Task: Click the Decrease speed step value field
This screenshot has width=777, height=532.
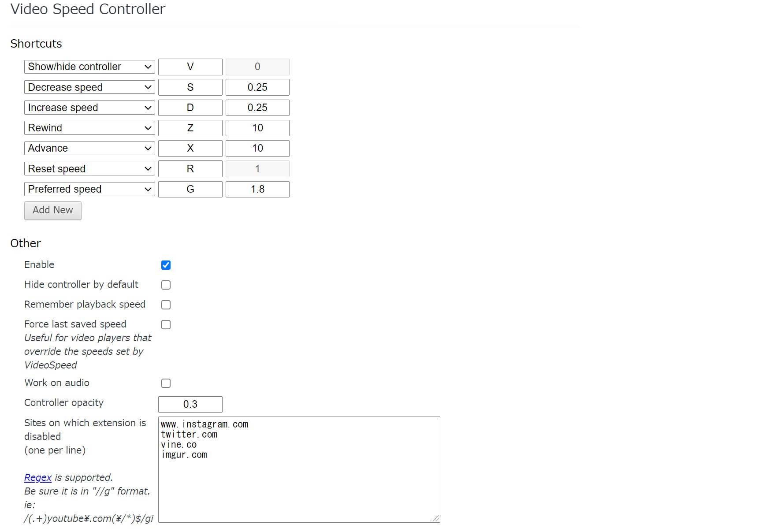Action: pos(257,87)
